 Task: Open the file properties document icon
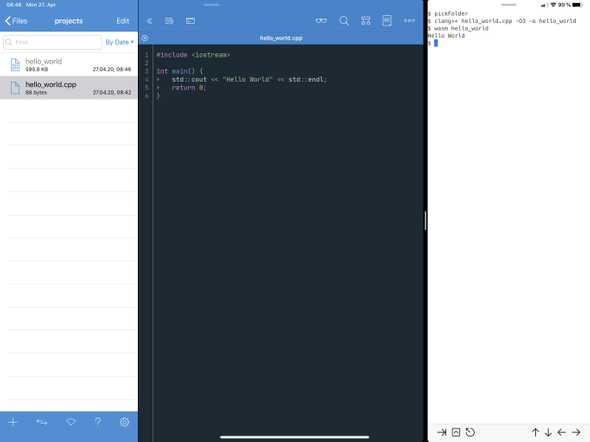click(387, 21)
